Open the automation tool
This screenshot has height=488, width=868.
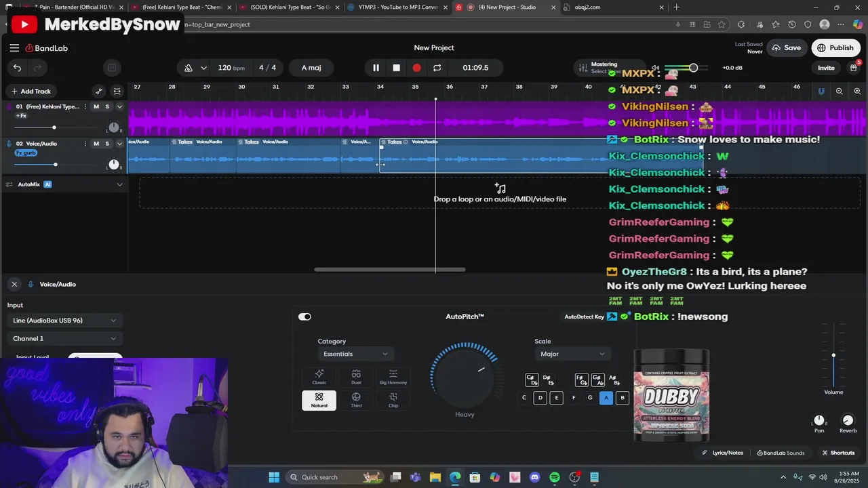coord(99,91)
